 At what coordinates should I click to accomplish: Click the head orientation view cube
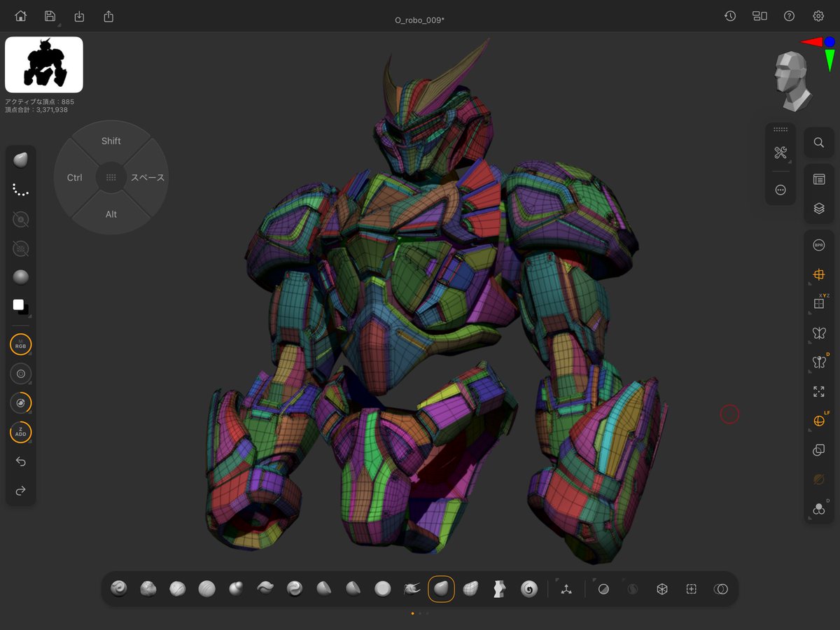[x=791, y=80]
